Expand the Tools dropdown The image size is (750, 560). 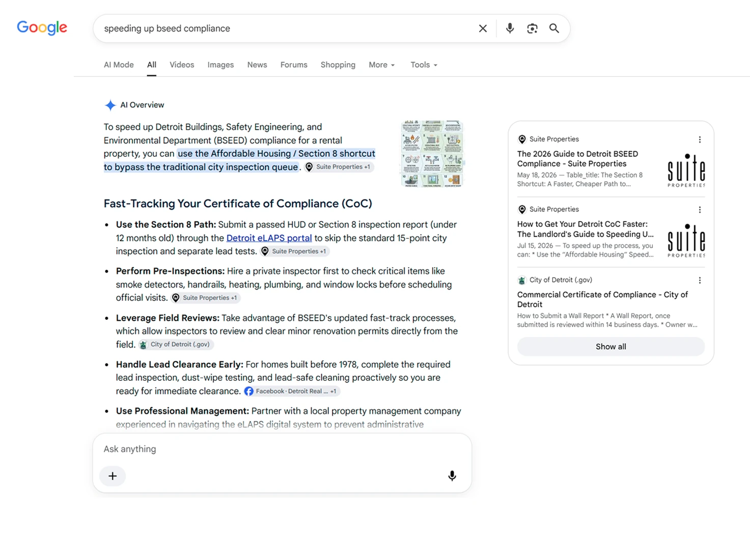coord(424,65)
